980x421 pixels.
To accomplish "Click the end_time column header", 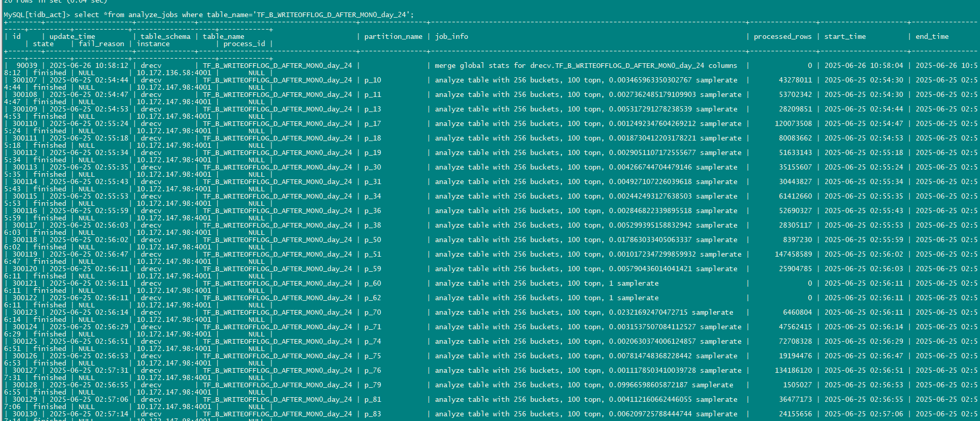I will [932, 36].
